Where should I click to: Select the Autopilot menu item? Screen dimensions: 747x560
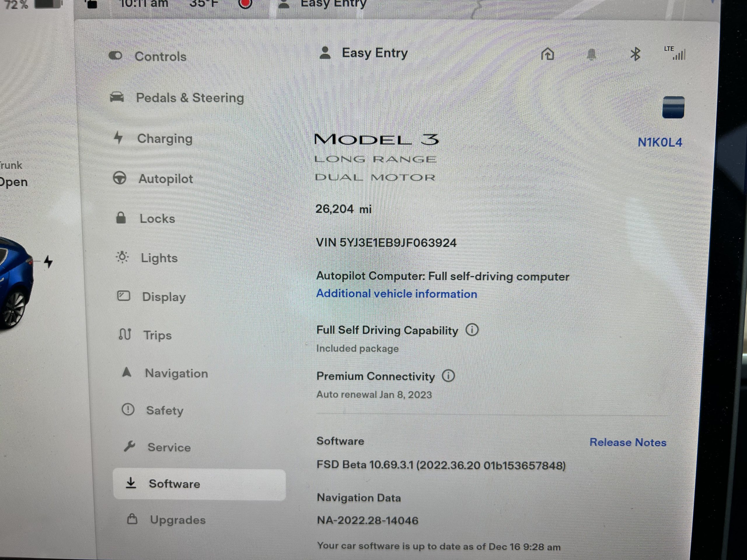click(165, 178)
